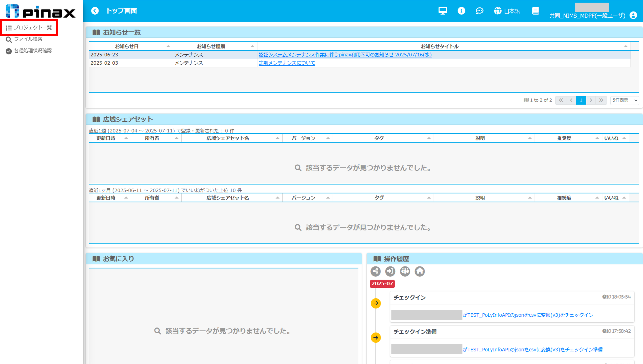643x364 pixels.
Task: Click the information icon in header
Action: pyautogui.click(x=461, y=11)
